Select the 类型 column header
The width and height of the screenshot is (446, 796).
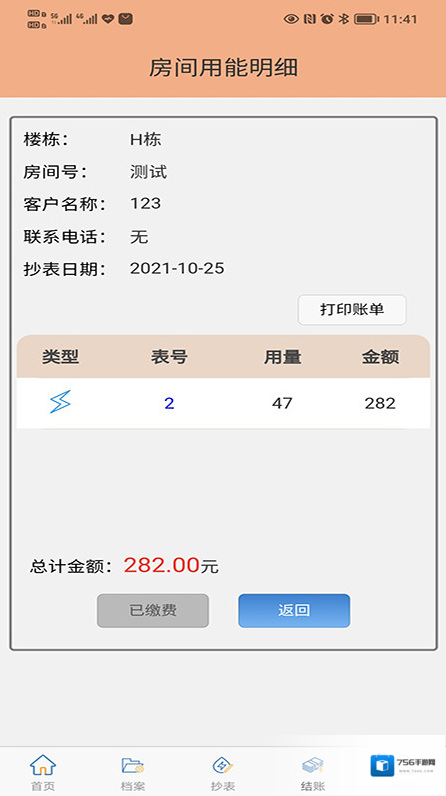60,357
